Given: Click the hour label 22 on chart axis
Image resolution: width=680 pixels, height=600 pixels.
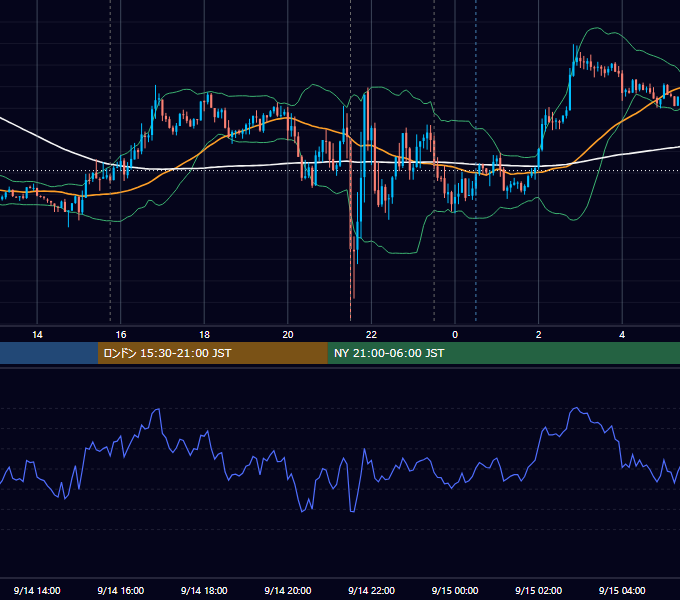Looking at the screenshot, I should coord(371,335).
